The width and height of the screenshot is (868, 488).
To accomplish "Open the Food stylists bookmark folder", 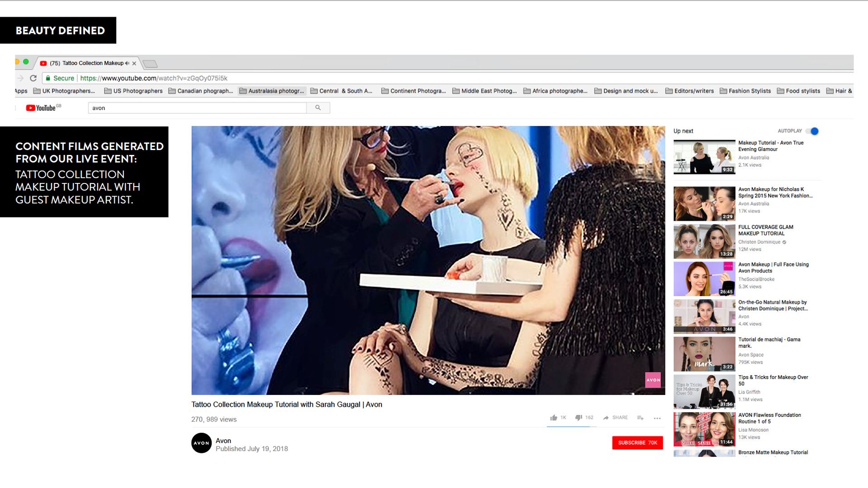I will [798, 91].
